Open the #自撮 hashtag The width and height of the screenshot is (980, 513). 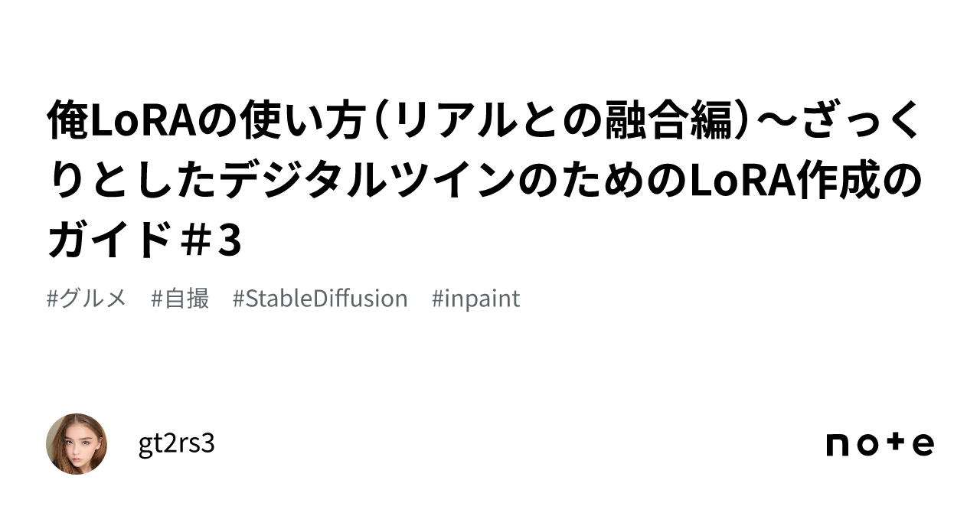pyautogui.click(x=181, y=299)
